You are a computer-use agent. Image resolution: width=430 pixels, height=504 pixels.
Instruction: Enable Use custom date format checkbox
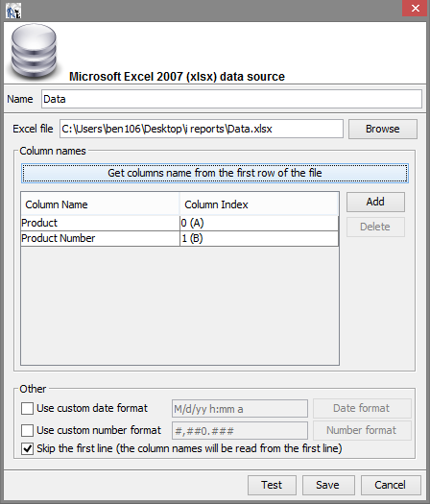pos(27,409)
